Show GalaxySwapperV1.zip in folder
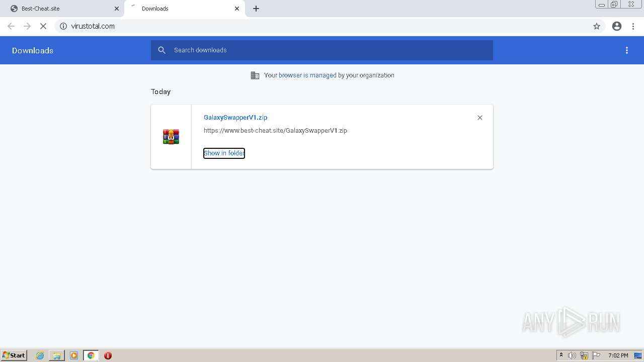 click(224, 153)
